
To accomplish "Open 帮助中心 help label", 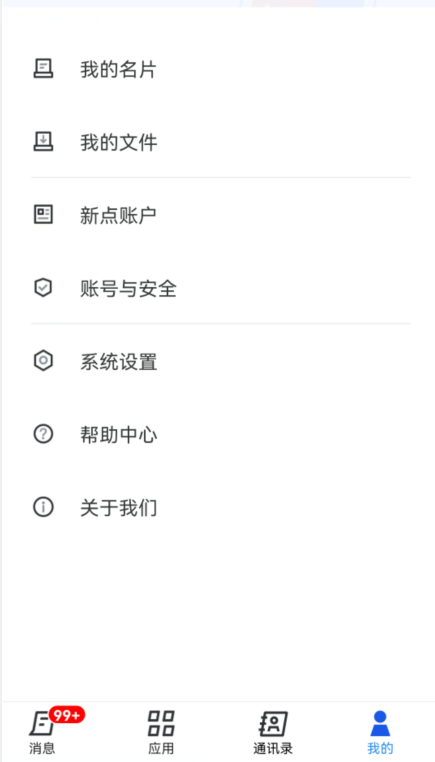I will point(119,434).
